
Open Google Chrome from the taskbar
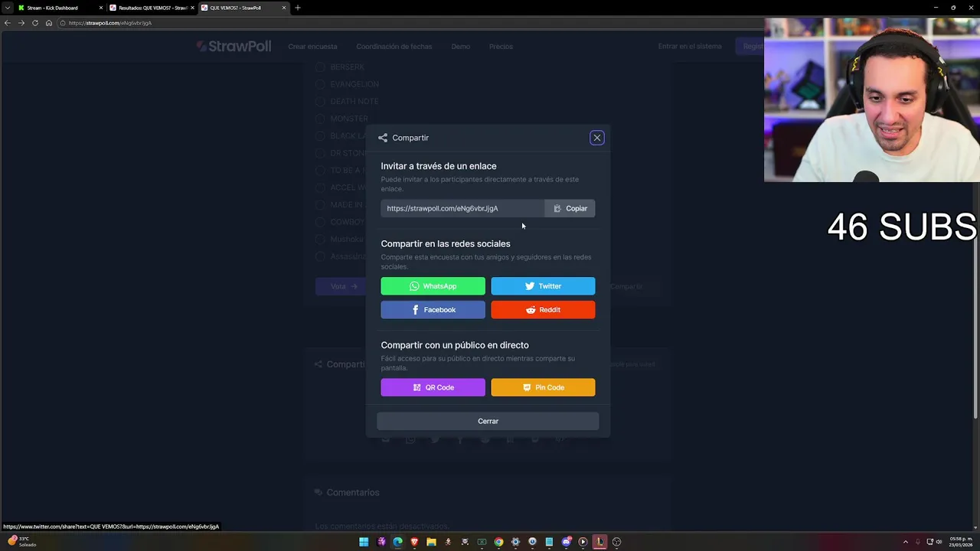[498, 542]
